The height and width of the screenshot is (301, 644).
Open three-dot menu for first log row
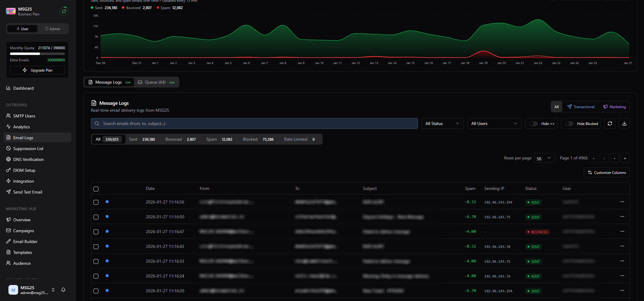(x=622, y=202)
